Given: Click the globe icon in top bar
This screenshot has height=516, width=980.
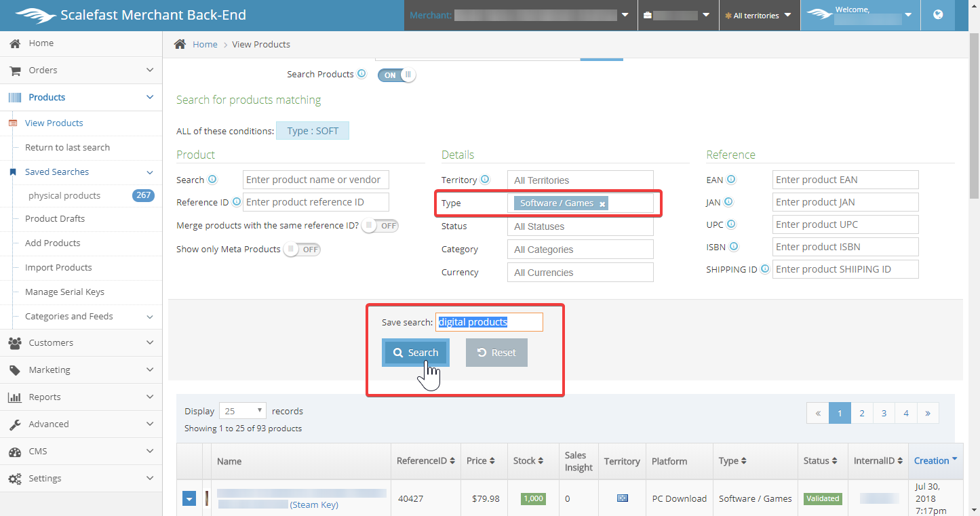Looking at the screenshot, I should pos(938,15).
